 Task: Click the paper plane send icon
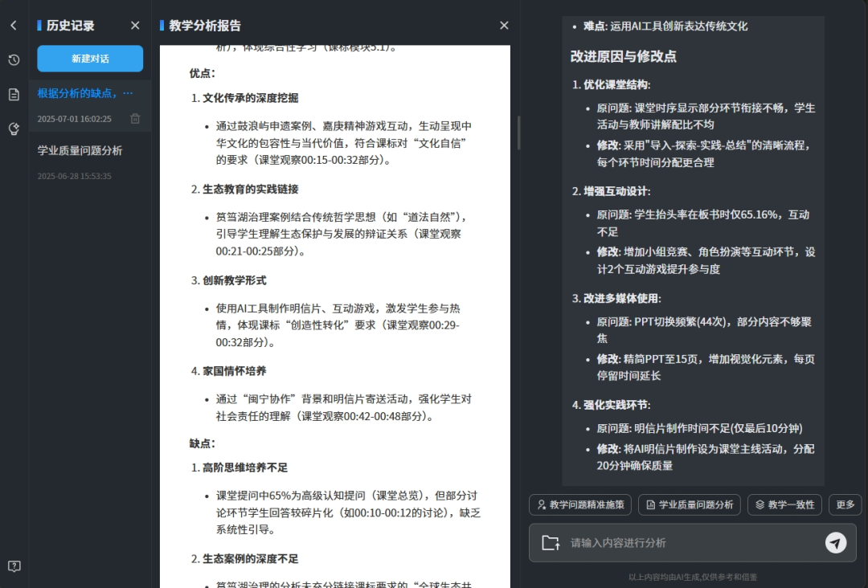point(836,543)
